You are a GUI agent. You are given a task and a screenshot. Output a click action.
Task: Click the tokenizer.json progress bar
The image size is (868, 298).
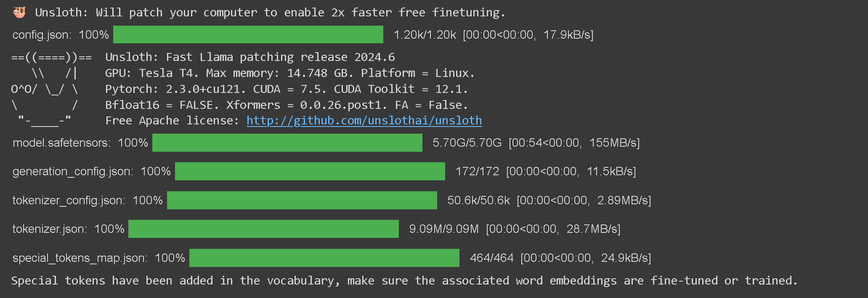pyautogui.click(x=263, y=229)
